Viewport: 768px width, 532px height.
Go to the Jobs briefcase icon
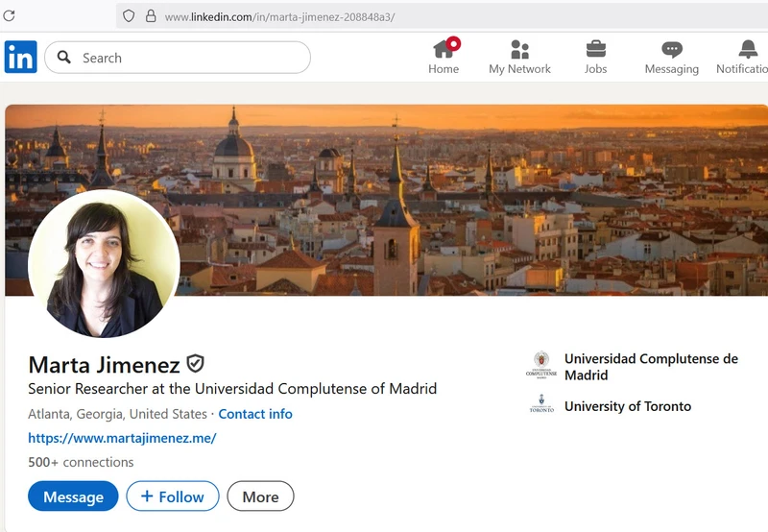click(x=595, y=49)
